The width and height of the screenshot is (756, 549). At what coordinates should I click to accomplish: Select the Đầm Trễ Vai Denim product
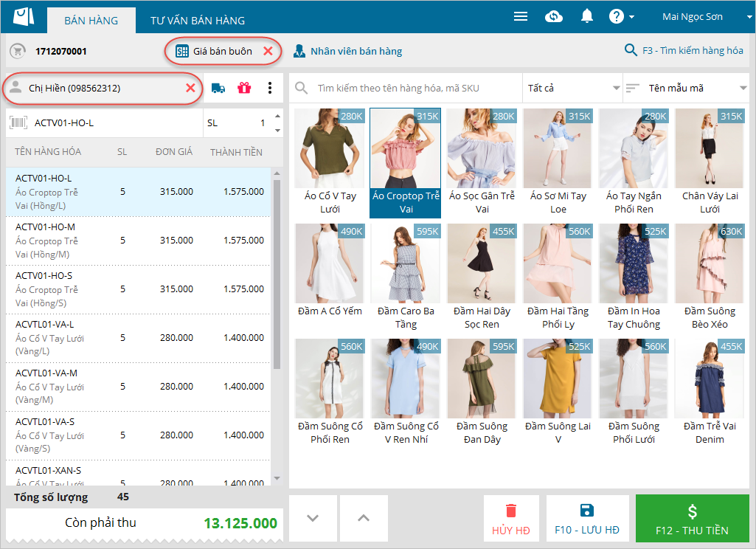point(710,393)
